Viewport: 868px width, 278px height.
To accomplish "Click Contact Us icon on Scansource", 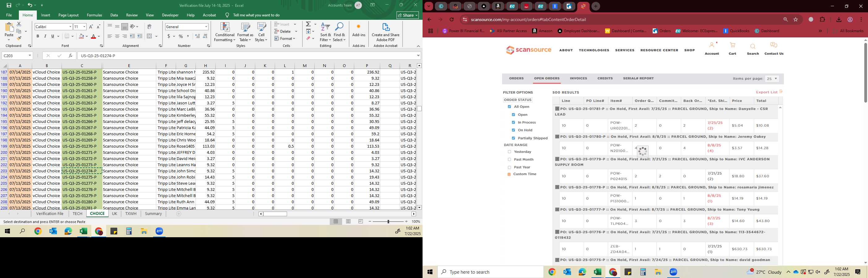I will click(x=774, y=45).
